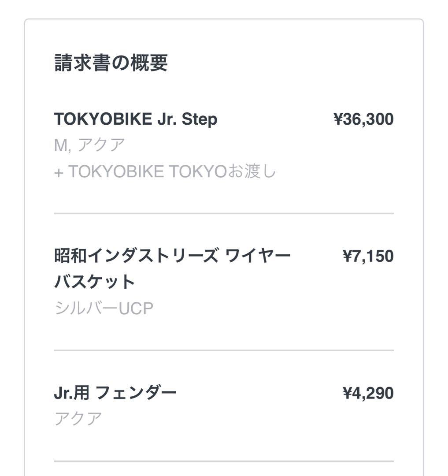
Task: Click the M, アクア variant text
Action: pyautogui.click(x=89, y=145)
